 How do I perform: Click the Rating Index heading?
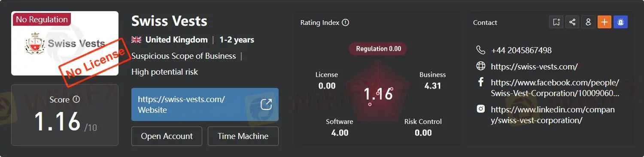[x=320, y=22]
